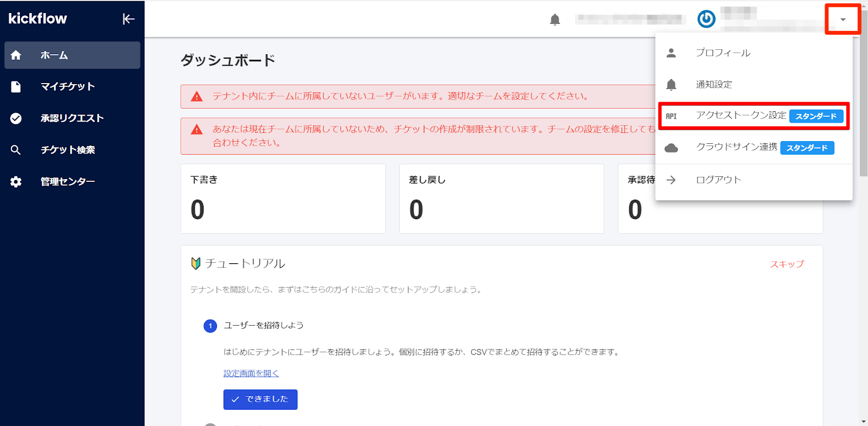Select 通知設定 in the dropdown menu
The image size is (868, 426).
coord(714,85)
